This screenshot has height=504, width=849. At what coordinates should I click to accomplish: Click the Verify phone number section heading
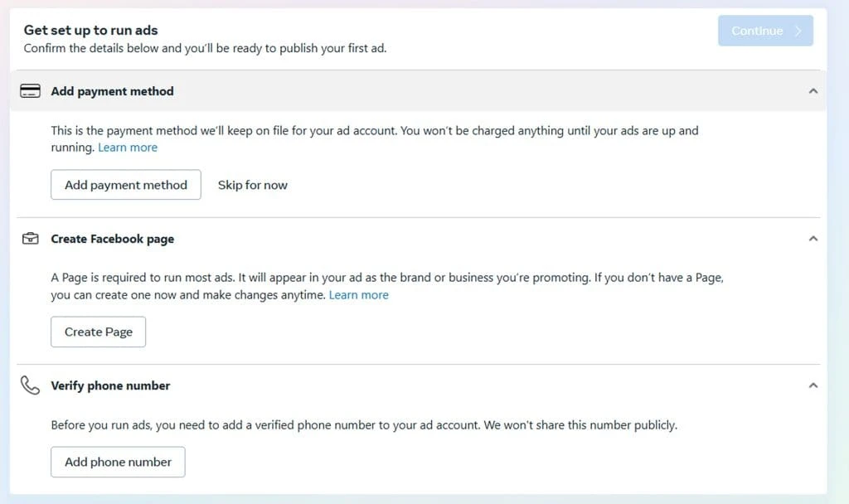click(x=110, y=385)
